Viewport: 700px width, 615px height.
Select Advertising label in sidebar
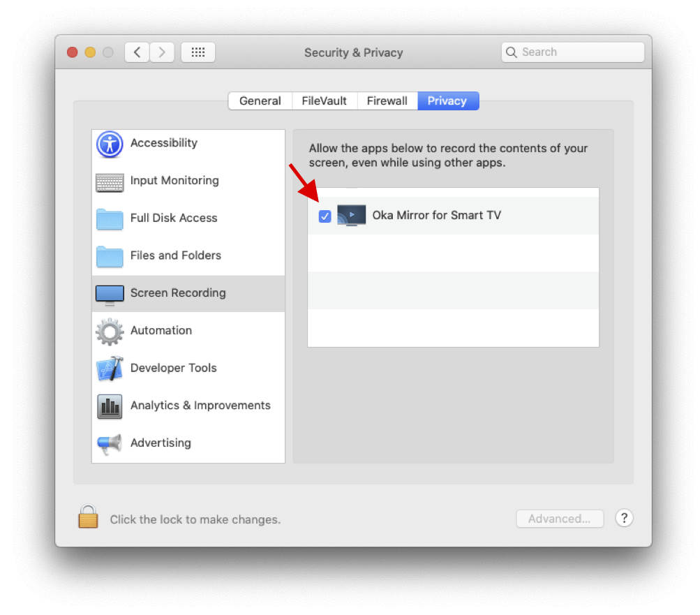point(161,443)
